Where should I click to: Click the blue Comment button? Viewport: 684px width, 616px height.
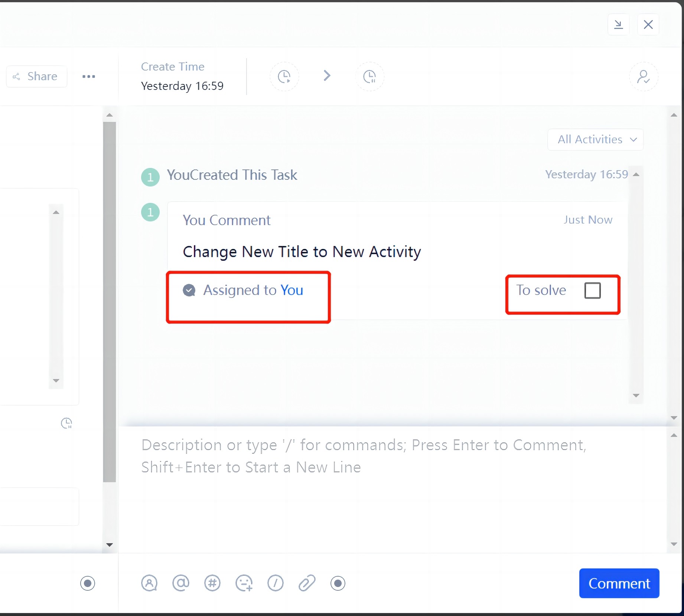point(619,583)
